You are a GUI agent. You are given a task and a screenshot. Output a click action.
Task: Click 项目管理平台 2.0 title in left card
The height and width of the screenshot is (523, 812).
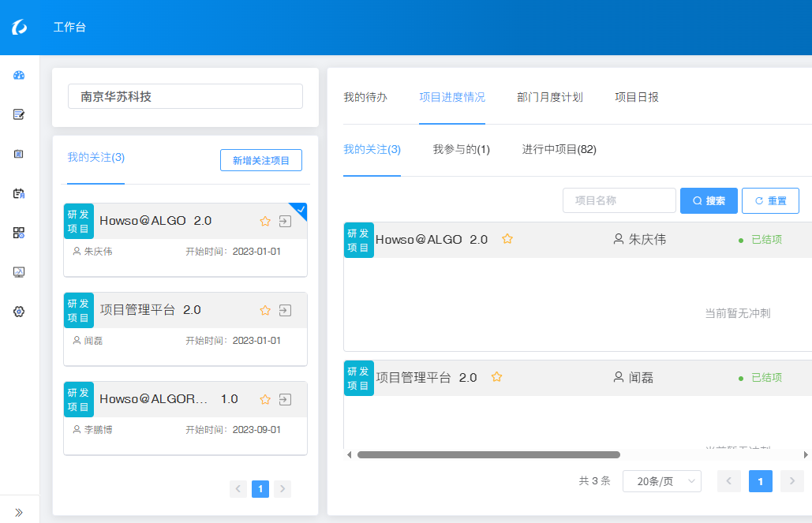[150, 310]
